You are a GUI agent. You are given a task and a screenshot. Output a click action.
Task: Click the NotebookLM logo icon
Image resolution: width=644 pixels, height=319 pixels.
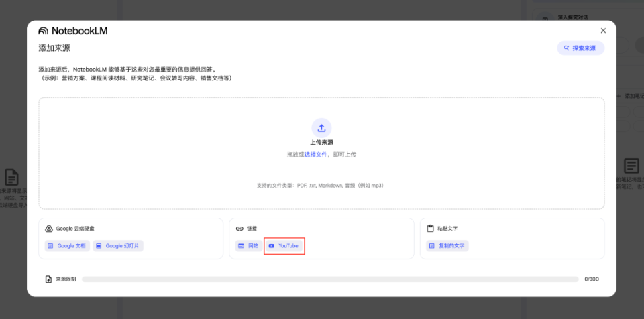tap(43, 31)
